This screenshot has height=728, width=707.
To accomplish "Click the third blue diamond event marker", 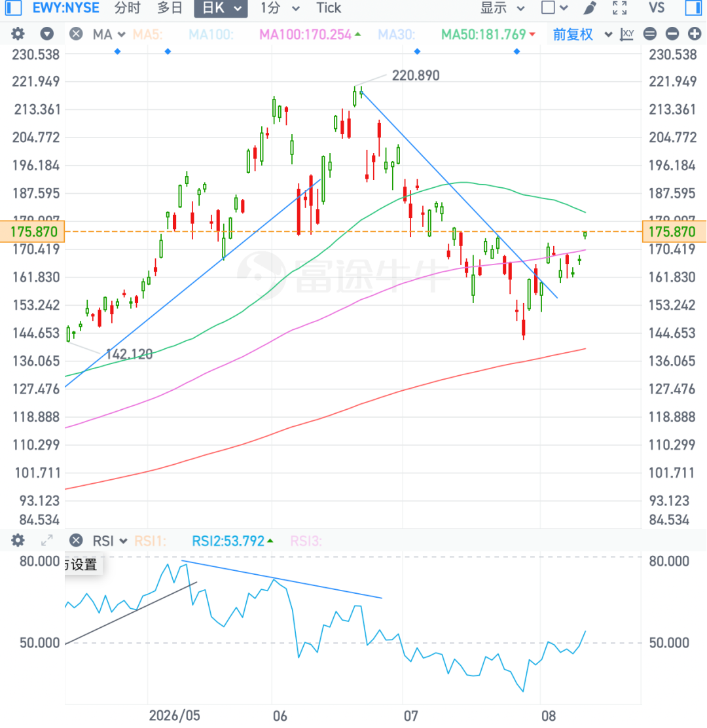I will pyautogui.click(x=418, y=52).
